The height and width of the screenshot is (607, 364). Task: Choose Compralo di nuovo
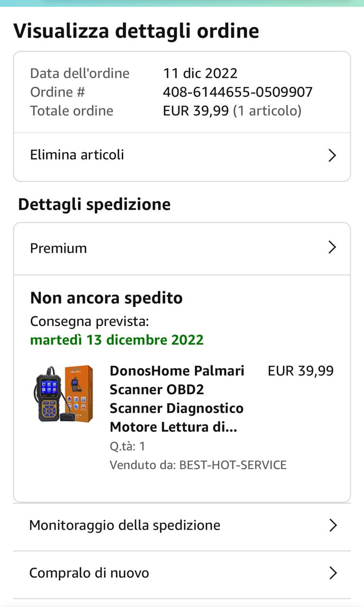point(182,573)
